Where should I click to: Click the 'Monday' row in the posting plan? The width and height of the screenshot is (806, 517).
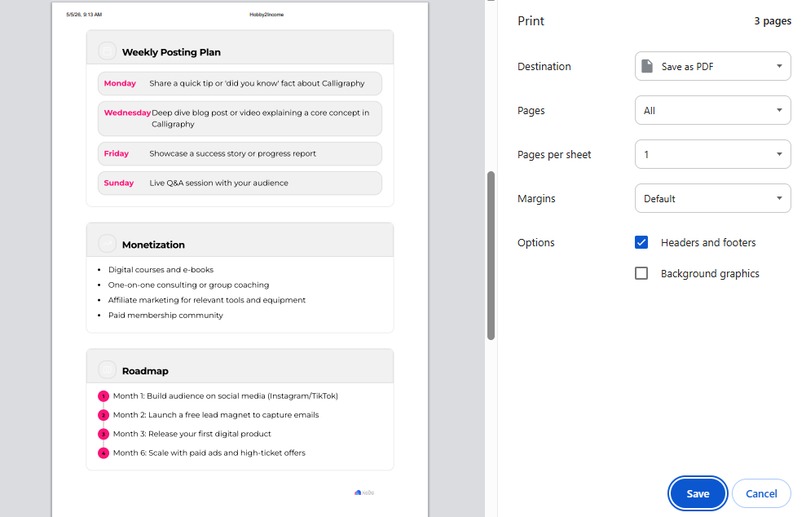(x=240, y=83)
